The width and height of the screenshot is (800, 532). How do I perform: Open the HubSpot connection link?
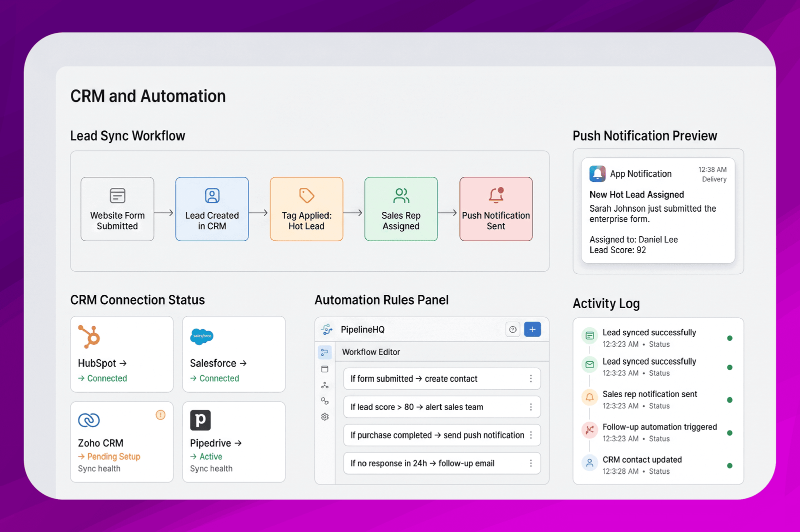(x=102, y=363)
